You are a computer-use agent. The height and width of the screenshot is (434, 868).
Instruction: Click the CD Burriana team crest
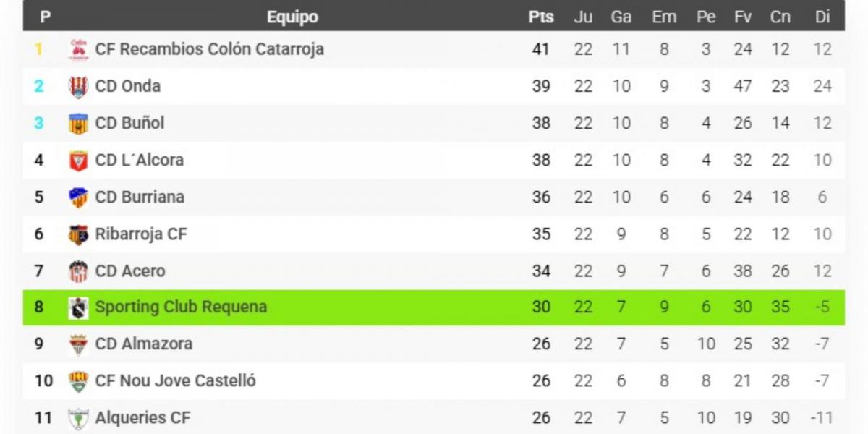click(x=78, y=197)
